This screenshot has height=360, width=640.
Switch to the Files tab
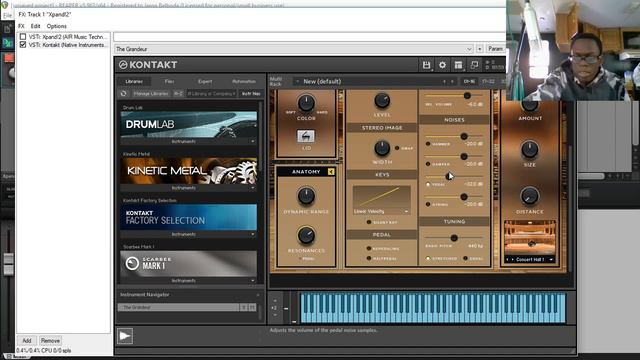coord(169,82)
